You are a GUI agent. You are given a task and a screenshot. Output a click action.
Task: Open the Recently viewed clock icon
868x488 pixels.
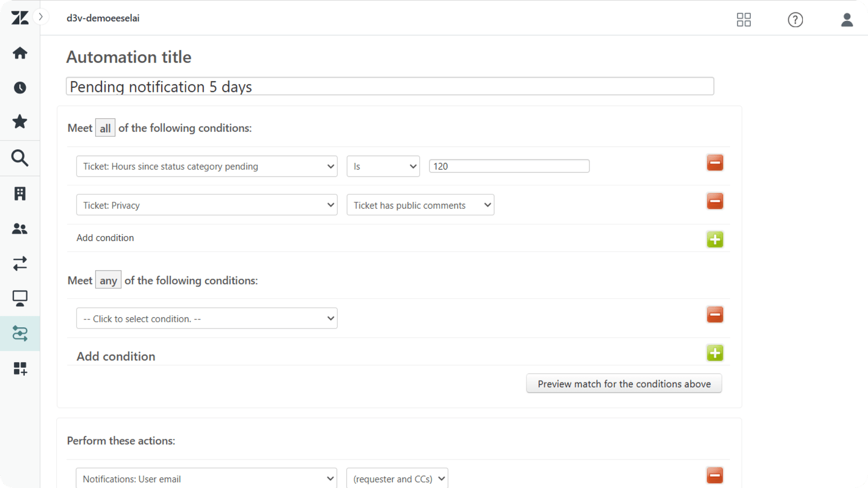point(20,87)
